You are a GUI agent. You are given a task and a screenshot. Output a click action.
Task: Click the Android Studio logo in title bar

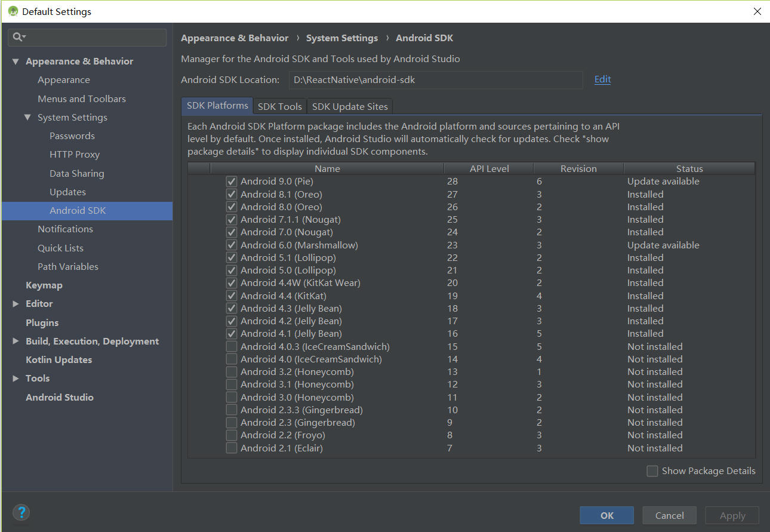[x=13, y=11]
